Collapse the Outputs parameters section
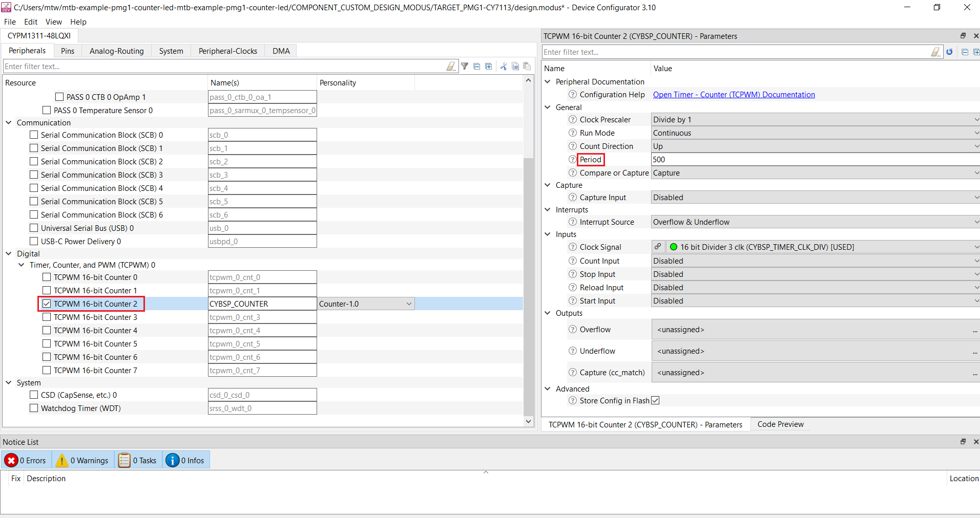Viewport: 980px width, 518px height. pos(548,313)
